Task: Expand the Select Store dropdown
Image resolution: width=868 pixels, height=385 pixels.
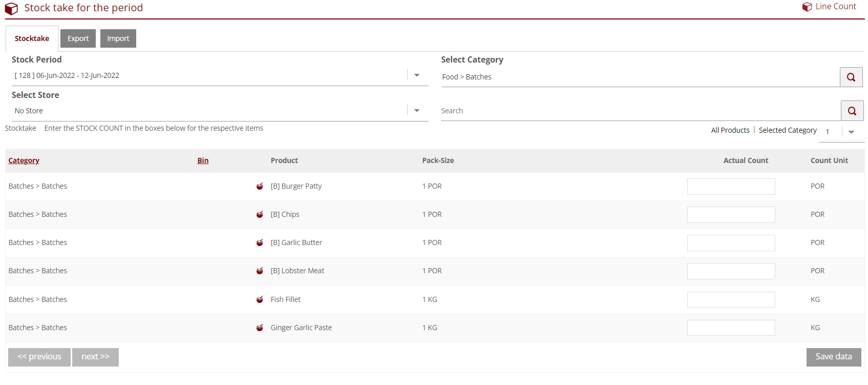Action: (x=417, y=111)
